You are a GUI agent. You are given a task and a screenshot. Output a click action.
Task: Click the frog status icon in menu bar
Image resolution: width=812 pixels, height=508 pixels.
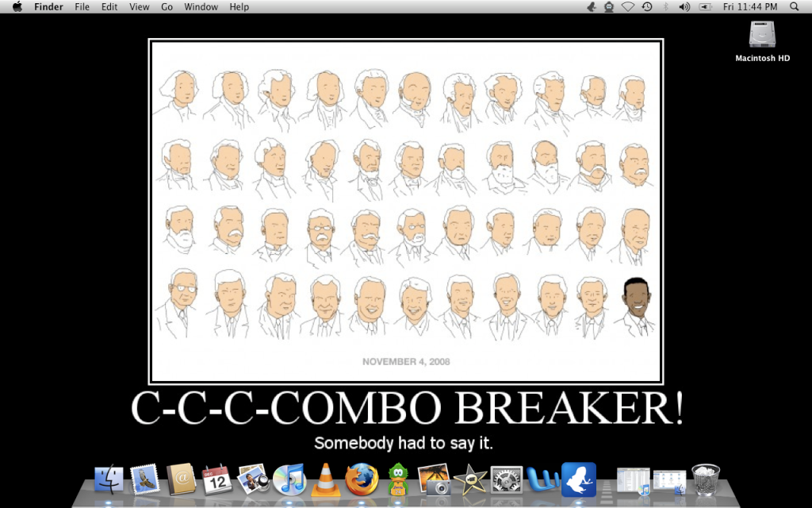click(x=591, y=6)
